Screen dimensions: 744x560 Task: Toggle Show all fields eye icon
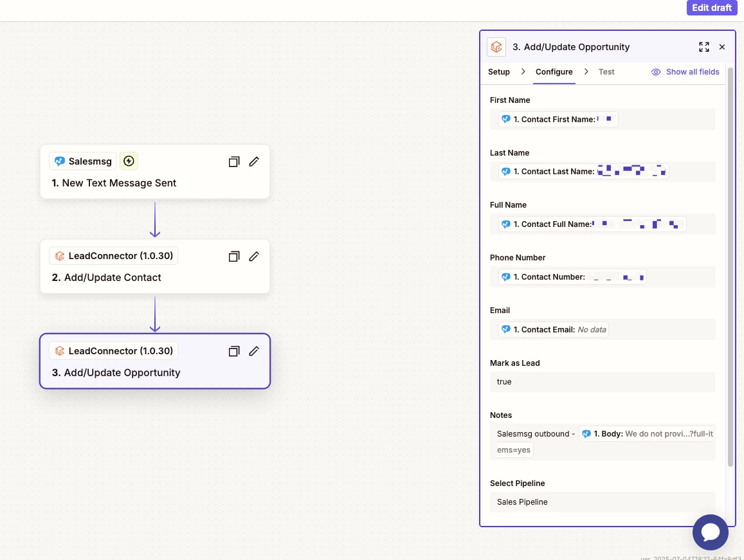click(655, 72)
